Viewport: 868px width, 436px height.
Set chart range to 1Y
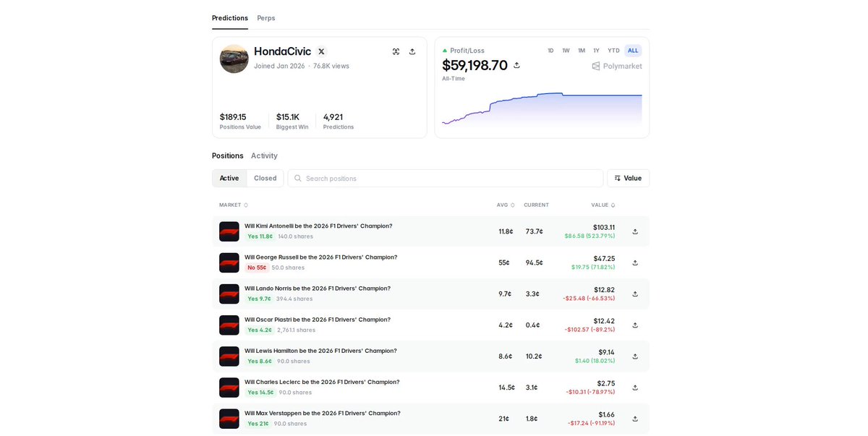597,51
